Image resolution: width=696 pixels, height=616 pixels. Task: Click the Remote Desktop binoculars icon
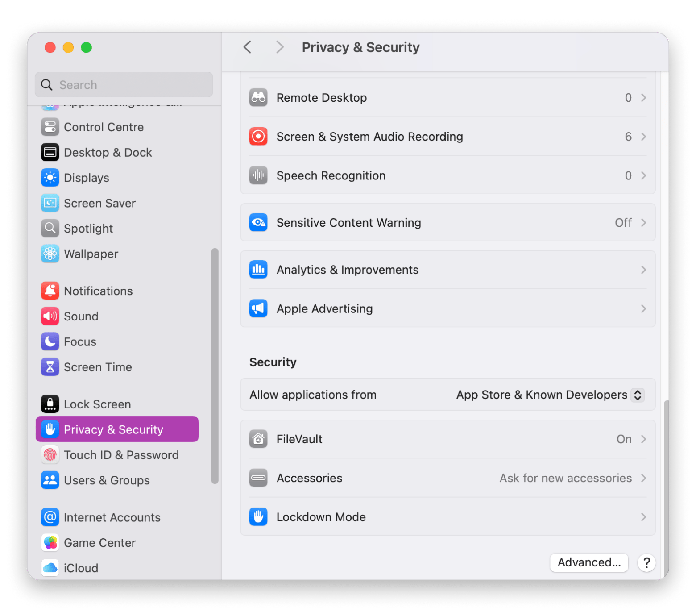(x=258, y=98)
